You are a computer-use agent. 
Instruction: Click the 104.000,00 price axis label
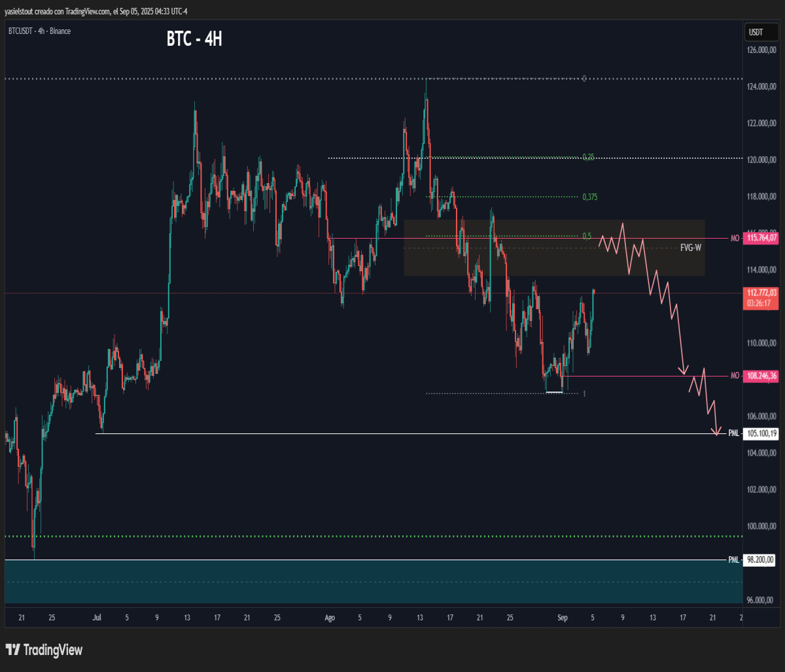(761, 452)
